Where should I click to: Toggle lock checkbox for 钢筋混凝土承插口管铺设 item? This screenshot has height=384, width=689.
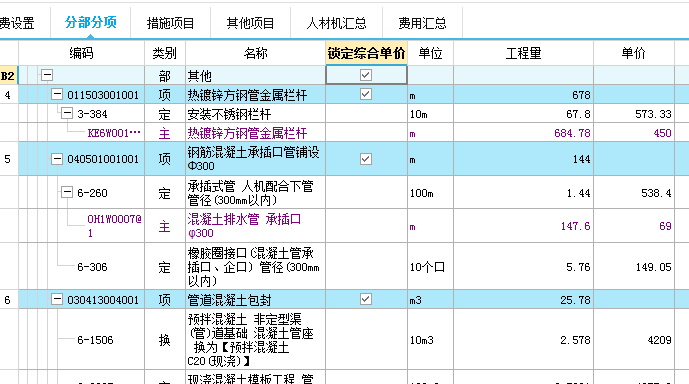366,159
